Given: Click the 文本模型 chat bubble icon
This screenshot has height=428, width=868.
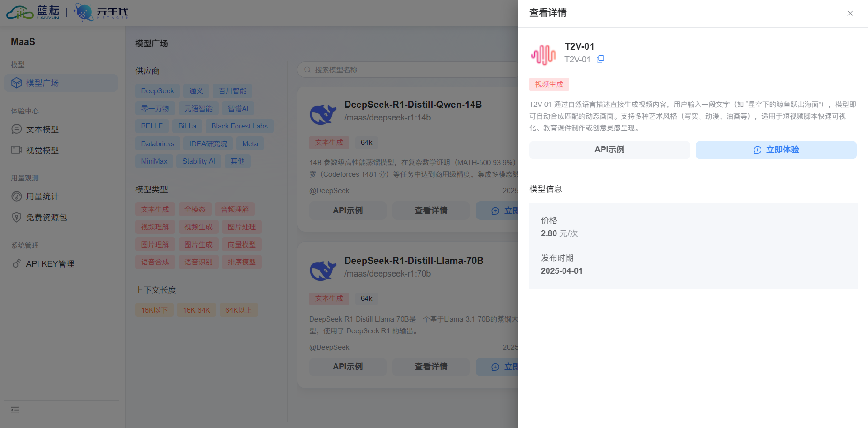Looking at the screenshot, I should 16,129.
